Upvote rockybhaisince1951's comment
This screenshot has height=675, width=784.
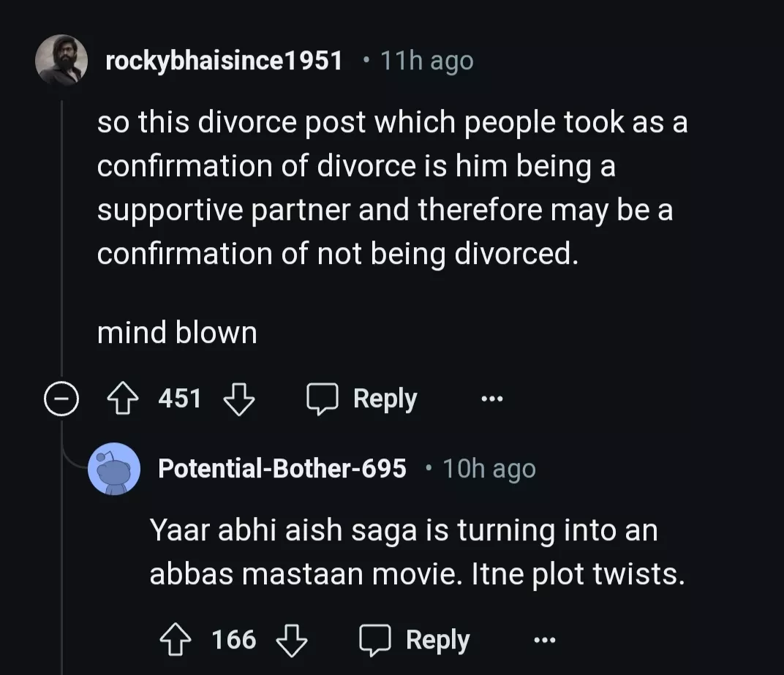click(124, 399)
